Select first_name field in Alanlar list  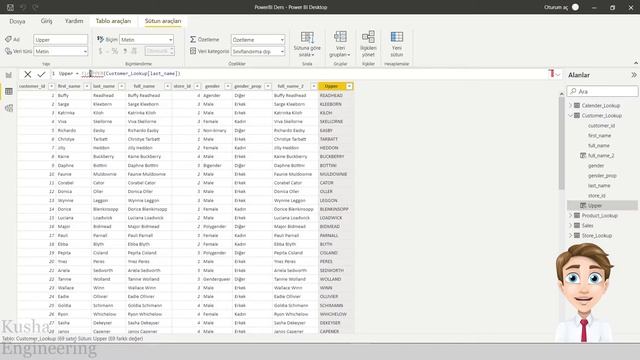[599, 136]
